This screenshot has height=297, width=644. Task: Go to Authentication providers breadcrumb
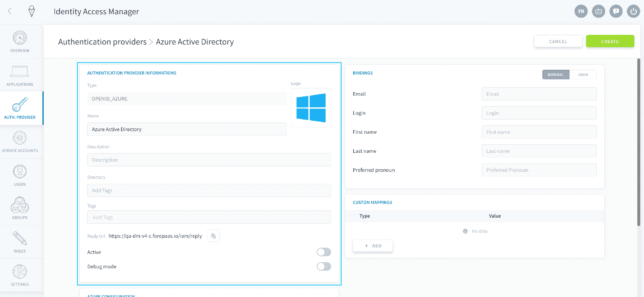pyautogui.click(x=103, y=42)
